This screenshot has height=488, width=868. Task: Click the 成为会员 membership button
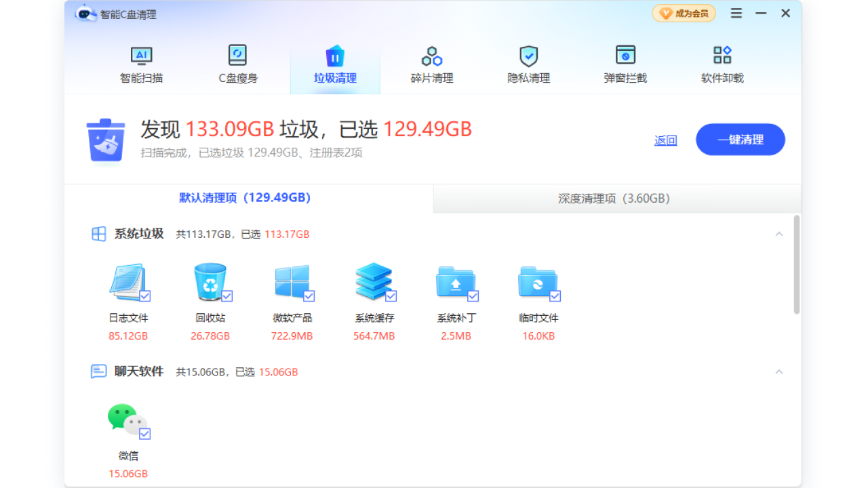(x=684, y=14)
